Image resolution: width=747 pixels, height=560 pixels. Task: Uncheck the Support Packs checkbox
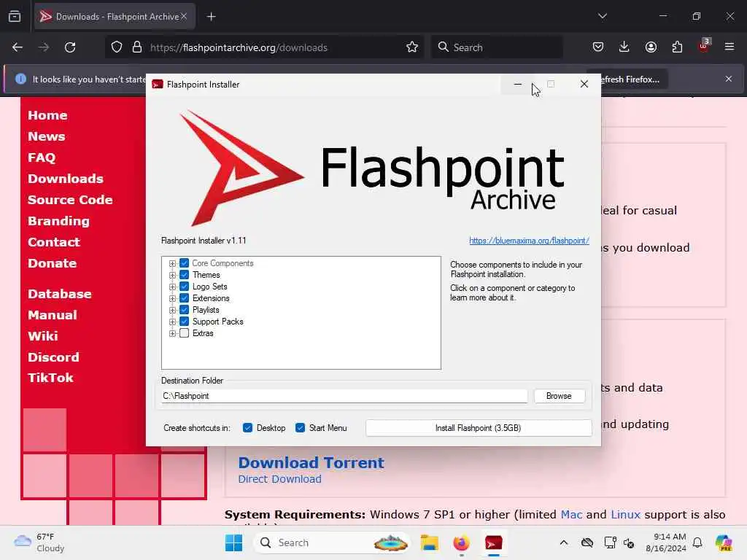coord(185,322)
